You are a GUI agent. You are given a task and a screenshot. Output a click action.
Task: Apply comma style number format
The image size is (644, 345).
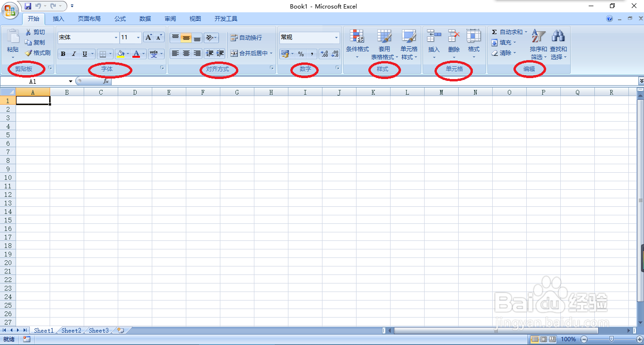point(312,54)
